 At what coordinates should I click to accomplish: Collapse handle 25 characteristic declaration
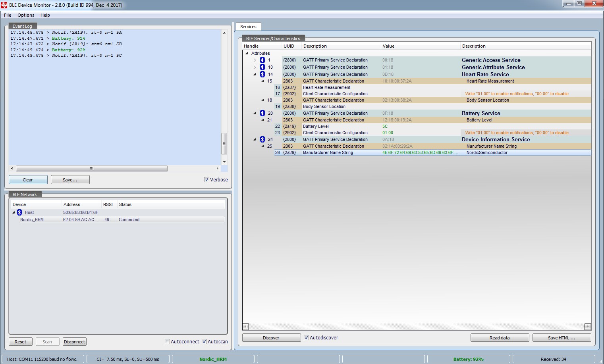tap(262, 146)
